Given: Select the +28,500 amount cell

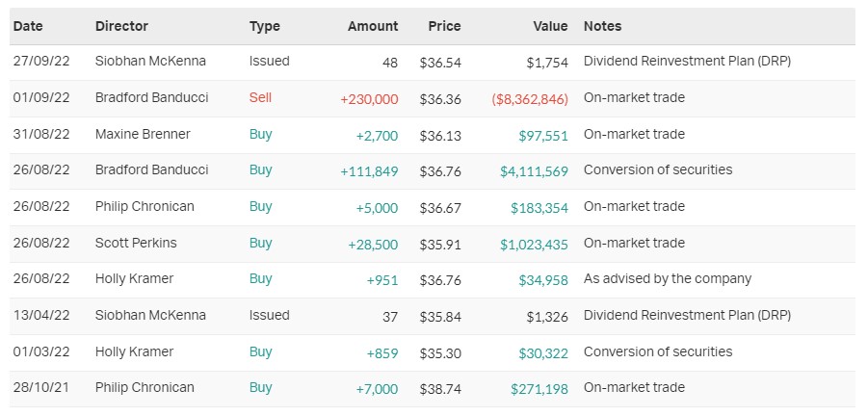Looking at the screenshot, I should pos(373,243).
